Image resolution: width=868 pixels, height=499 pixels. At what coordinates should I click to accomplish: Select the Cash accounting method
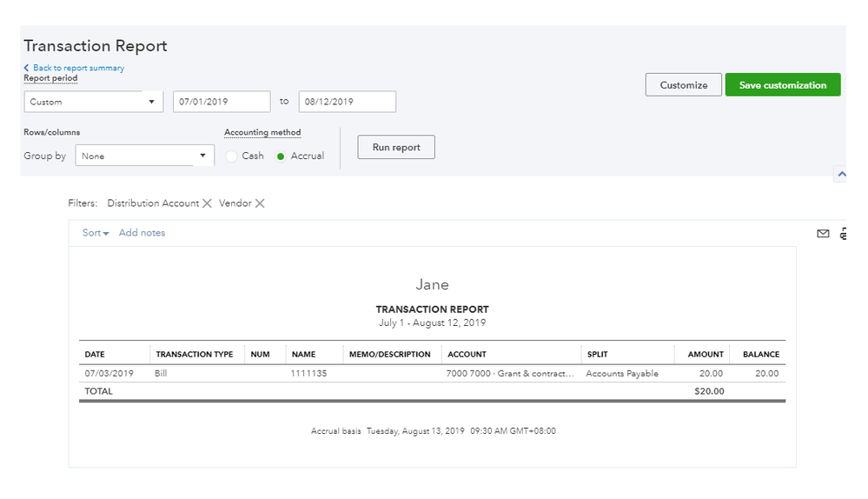point(231,156)
